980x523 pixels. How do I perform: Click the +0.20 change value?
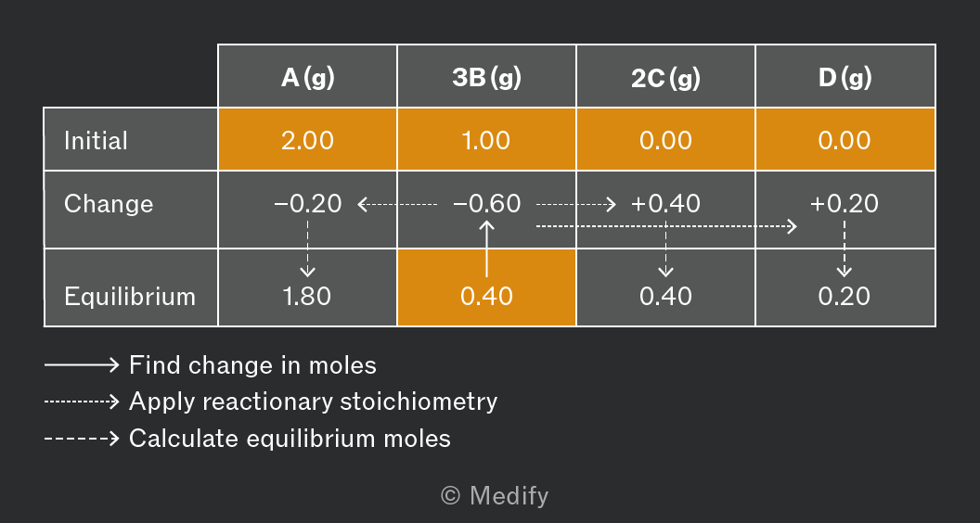845,204
